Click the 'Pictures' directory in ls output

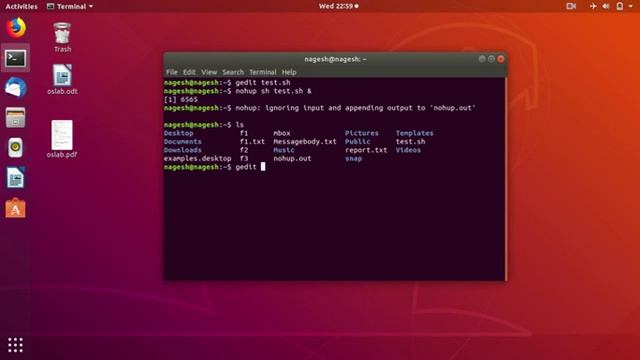[x=362, y=133]
